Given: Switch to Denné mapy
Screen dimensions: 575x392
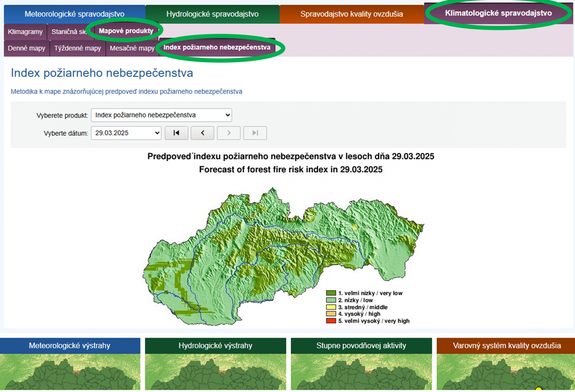Looking at the screenshot, I should pyautogui.click(x=27, y=48).
